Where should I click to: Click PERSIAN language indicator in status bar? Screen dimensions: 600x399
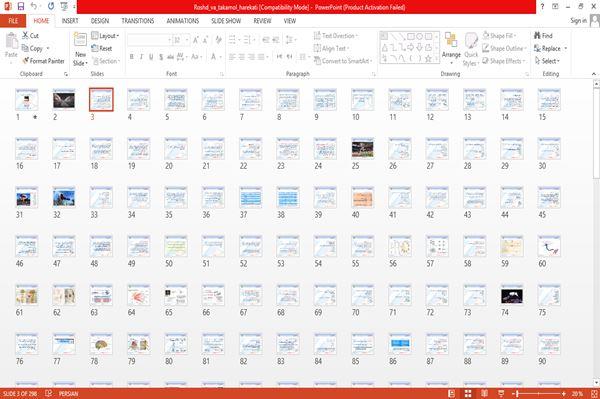tap(68, 393)
